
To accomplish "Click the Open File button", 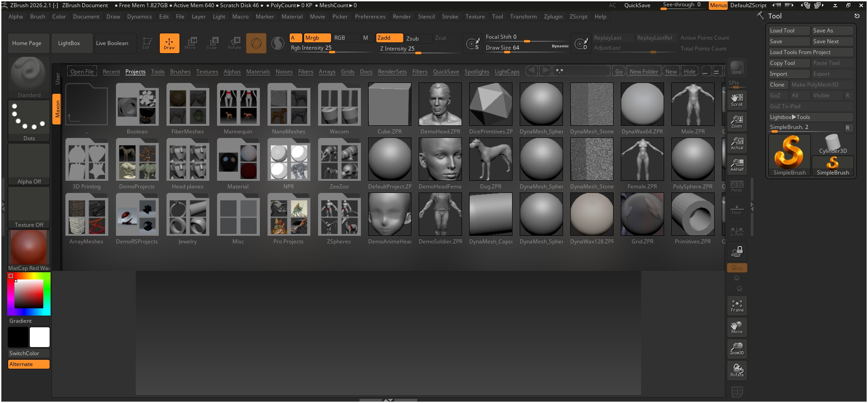I will (82, 72).
